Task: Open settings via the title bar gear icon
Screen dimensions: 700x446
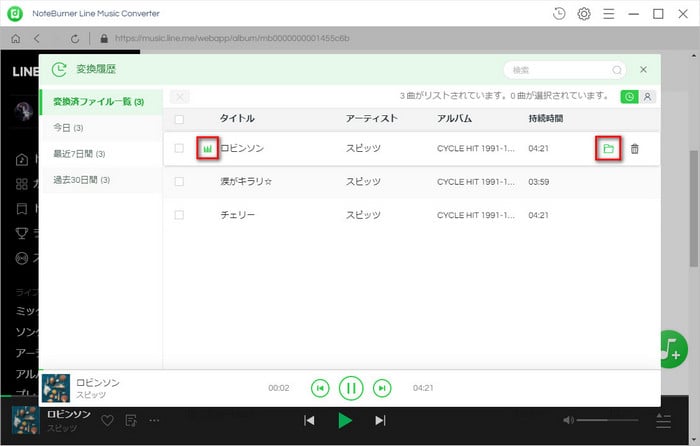Action: click(584, 14)
